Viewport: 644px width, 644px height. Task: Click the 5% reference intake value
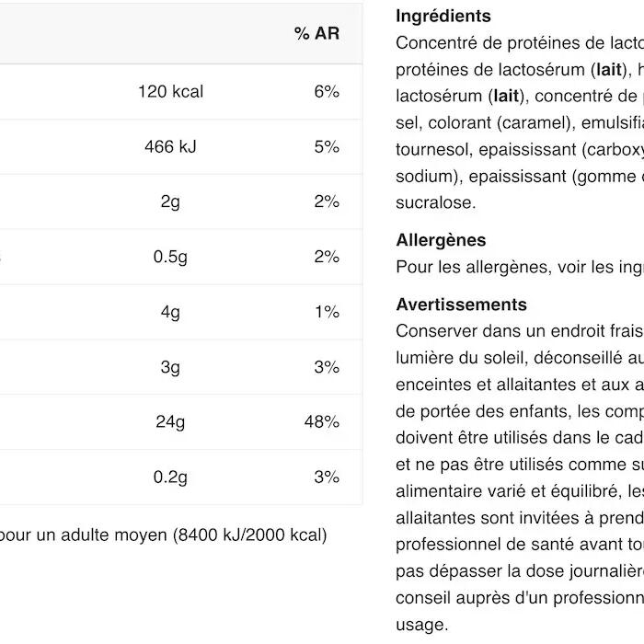(327, 147)
